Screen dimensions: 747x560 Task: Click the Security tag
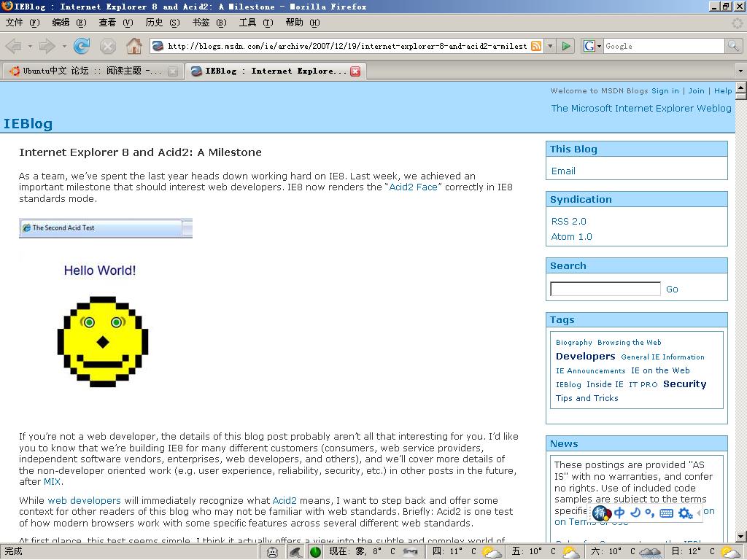point(684,384)
